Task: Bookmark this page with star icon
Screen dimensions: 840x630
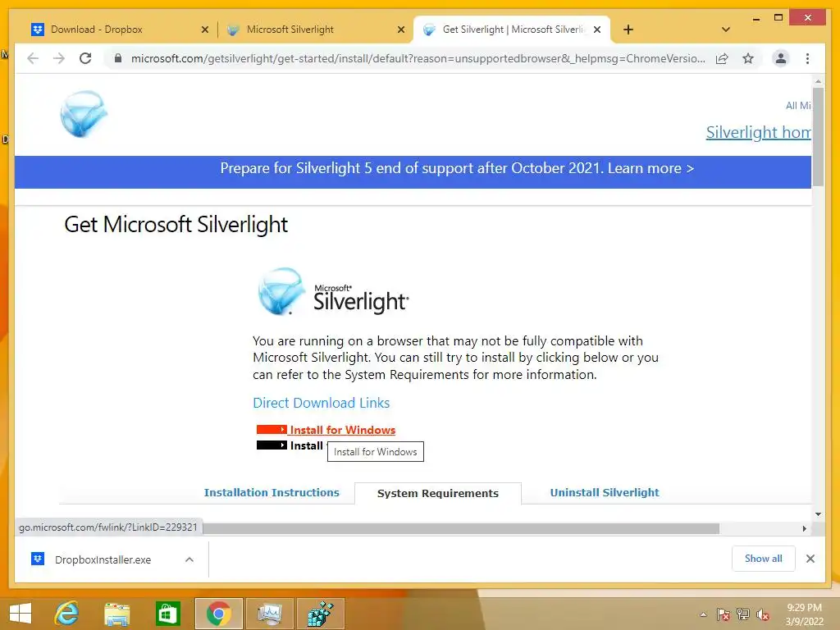Action: click(x=748, y=58)
